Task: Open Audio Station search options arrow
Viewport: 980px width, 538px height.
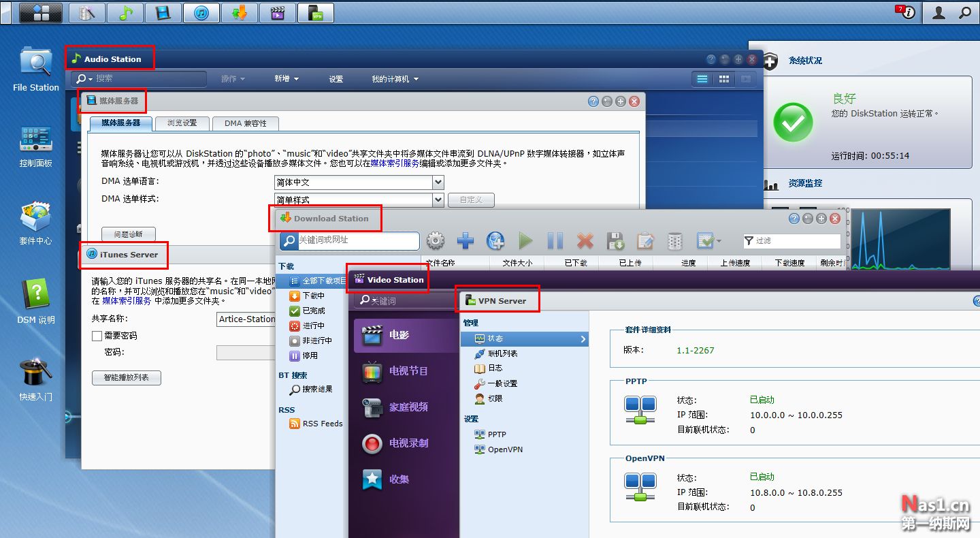Action: point(90,79)
